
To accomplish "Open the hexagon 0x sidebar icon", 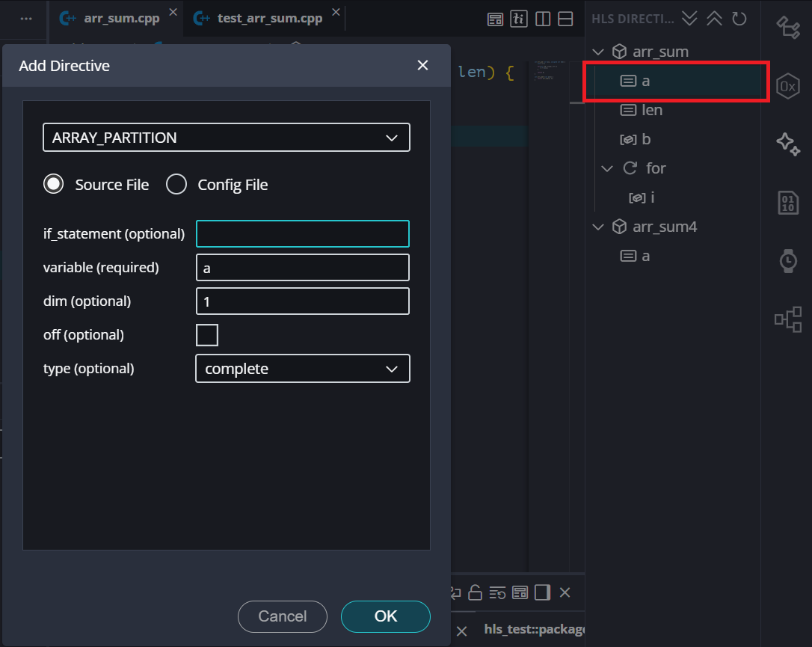I will click(x=787, y=87).
